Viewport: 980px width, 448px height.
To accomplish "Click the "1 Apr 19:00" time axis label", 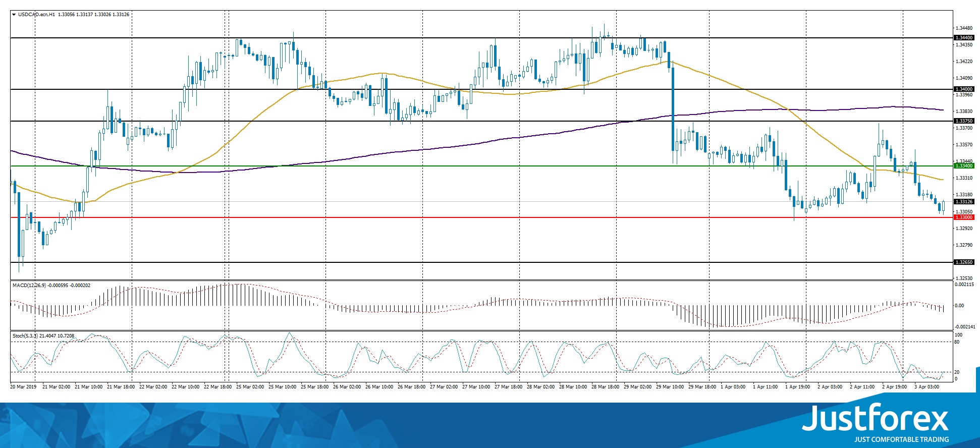I will click(798, 387).
